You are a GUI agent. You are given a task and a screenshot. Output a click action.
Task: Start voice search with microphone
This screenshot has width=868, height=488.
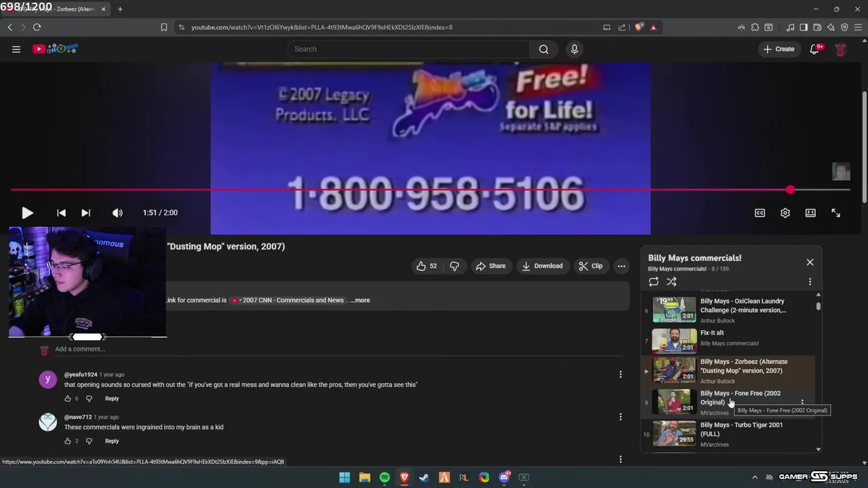tap(574, 49)
